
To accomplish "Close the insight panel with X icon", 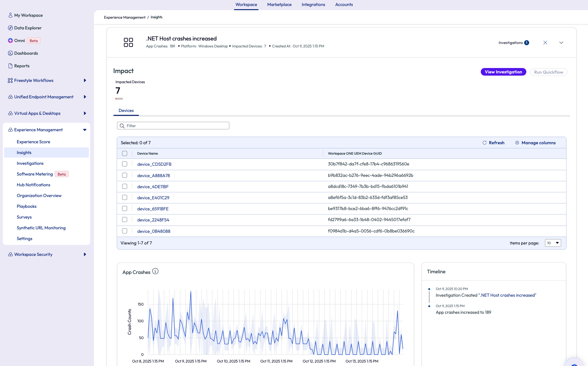I will [x=545, y=43].
